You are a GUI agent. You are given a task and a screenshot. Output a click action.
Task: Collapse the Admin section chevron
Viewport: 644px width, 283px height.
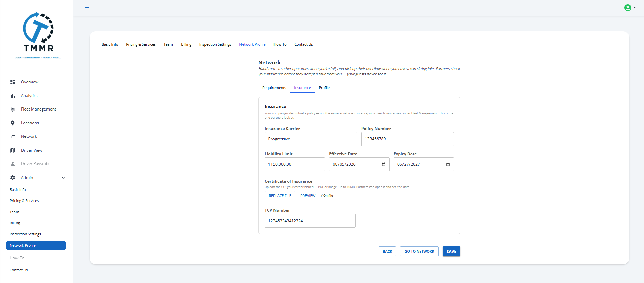(x=63, y=178)
